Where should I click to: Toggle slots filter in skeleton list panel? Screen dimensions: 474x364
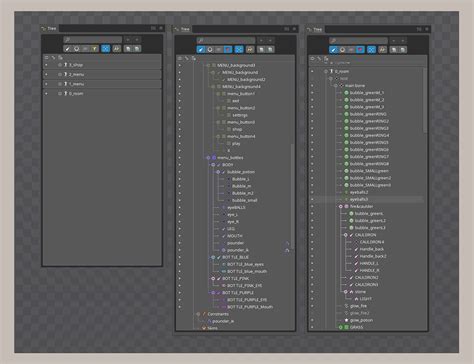click(x=77, y=49)
